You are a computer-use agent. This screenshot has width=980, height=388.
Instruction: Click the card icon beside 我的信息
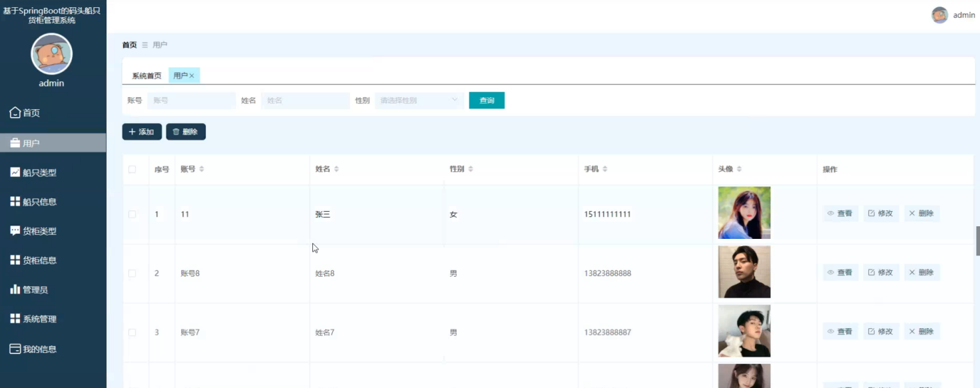(x=15, y=348)
